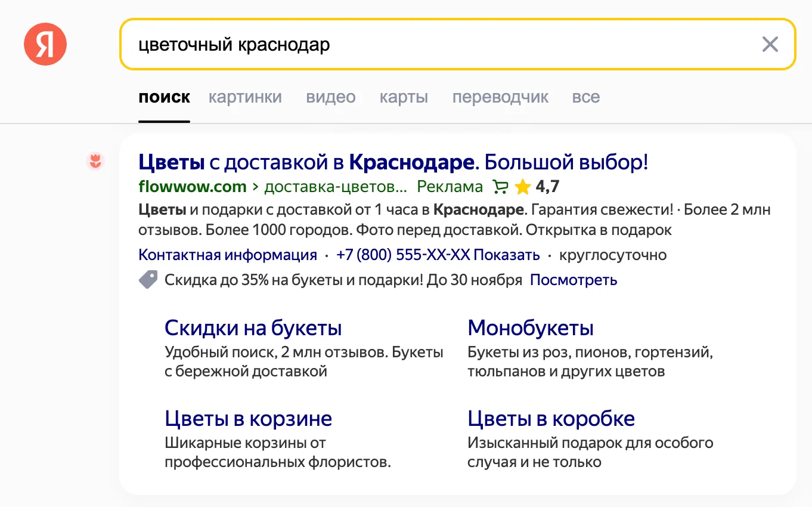Click the Букеты из роз, пионов description
The height and width of the screenshot is (507, 812).
point(590,362)
